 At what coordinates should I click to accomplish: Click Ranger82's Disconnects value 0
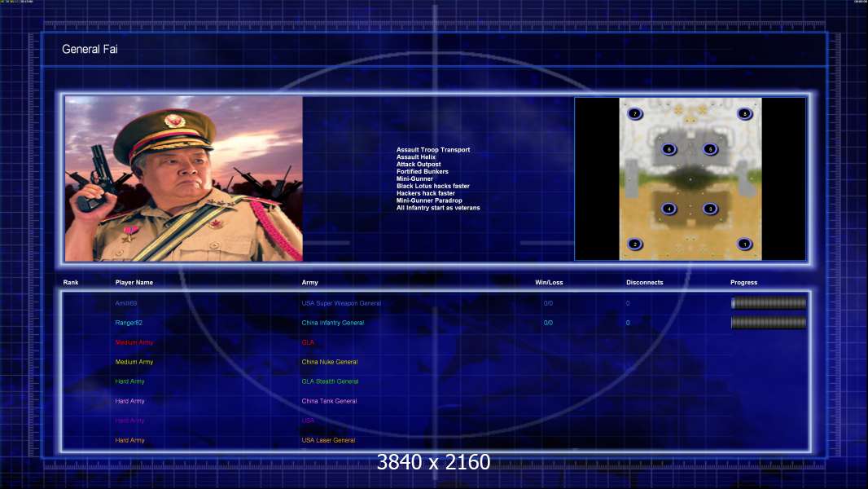point(628,323)
